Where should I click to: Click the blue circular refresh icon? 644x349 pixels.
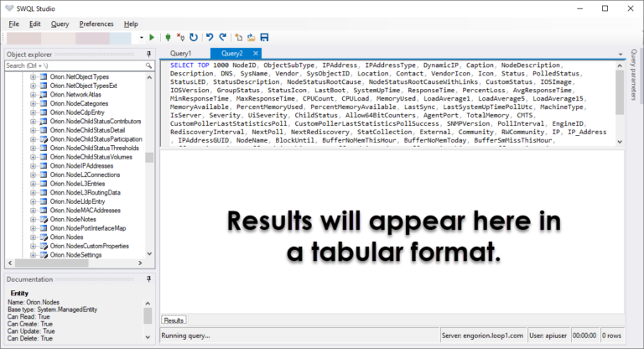[194, 38]
